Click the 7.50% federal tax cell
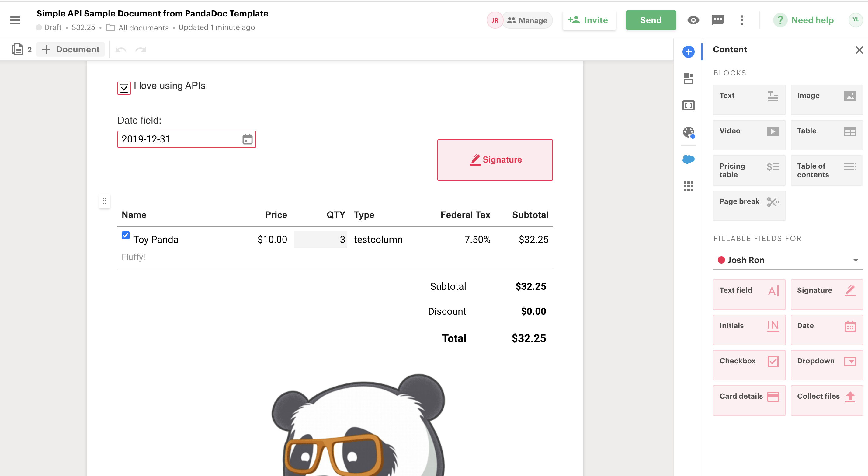 (x=477, y=239)
